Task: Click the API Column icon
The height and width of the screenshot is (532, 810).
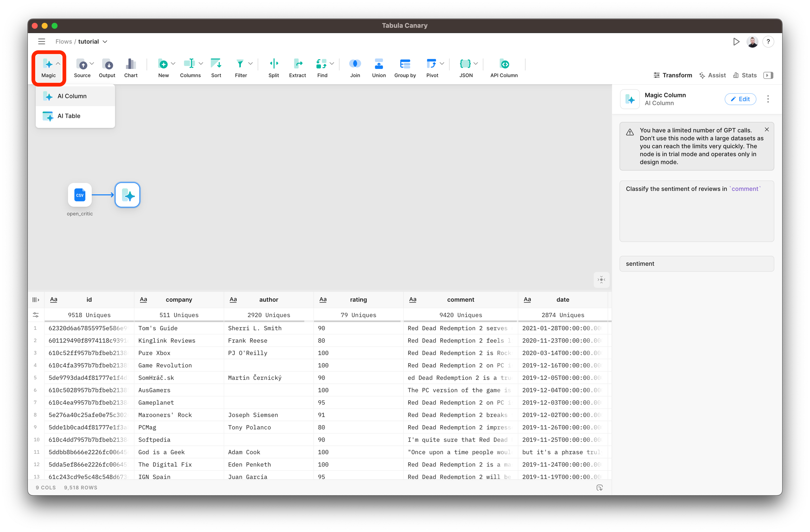Action: tap(504, 64)
